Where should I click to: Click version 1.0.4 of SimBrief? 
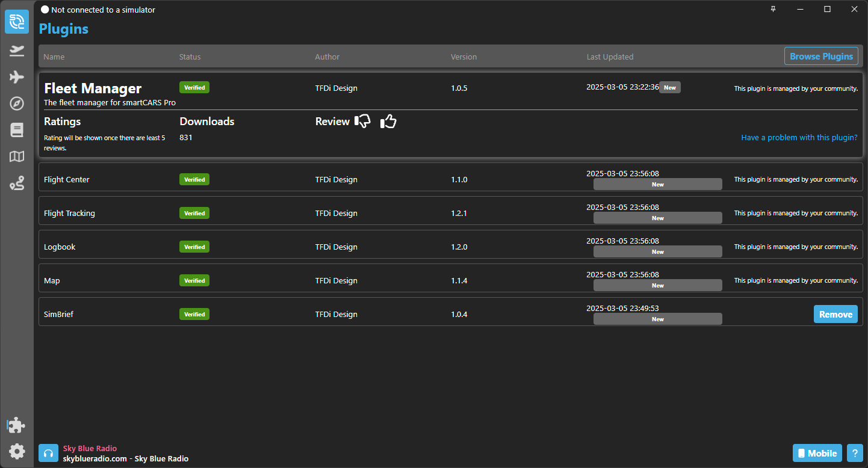click(459, 315)
